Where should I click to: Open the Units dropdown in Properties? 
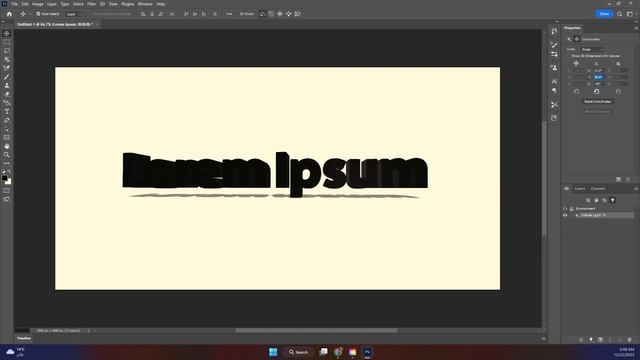[592, 49]
